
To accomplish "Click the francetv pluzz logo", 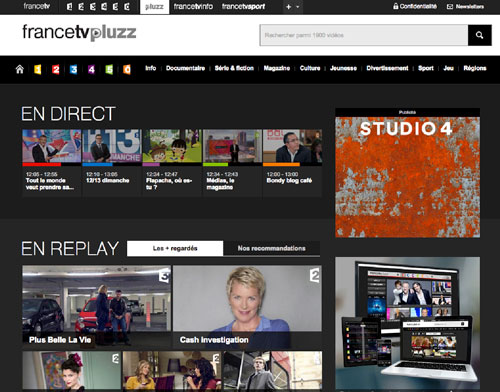I will [x=79, y=33].
